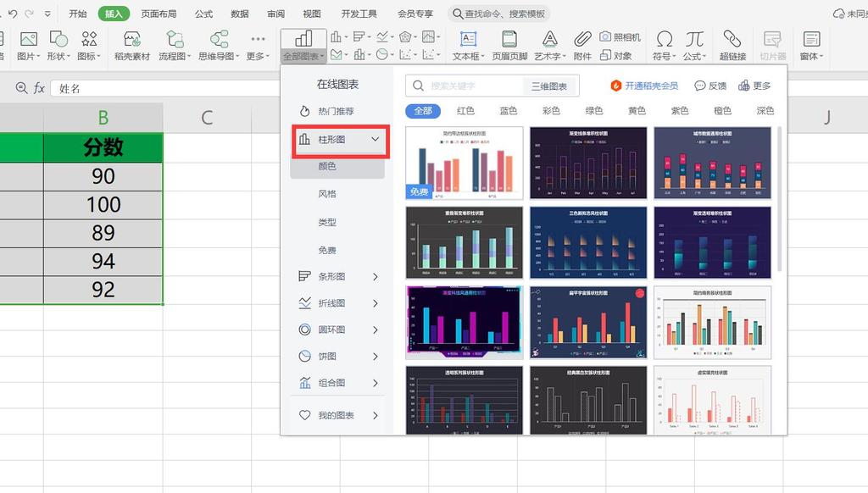Filter charts by 红色 red
This screenshot has height=493, width=868.
pos(465,111)
